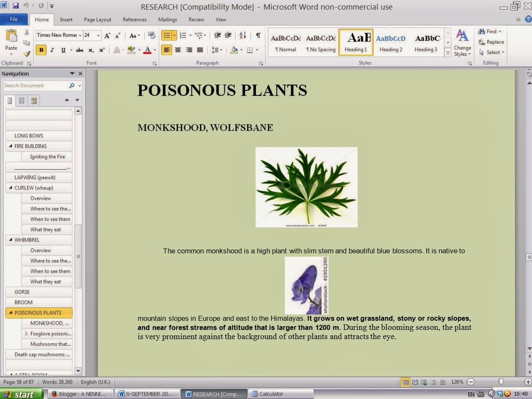
Task: Toggle Show/Hide paragraph marks
Action: click(x=258, y=35)
